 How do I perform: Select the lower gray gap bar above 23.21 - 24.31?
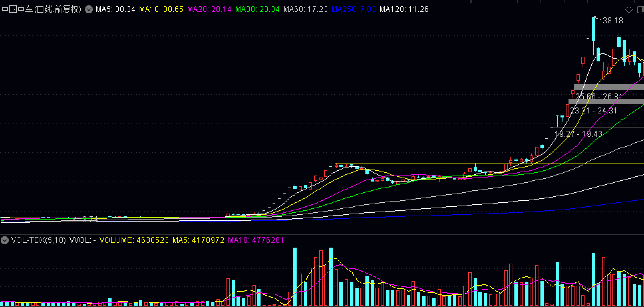[x=606, y=101]
